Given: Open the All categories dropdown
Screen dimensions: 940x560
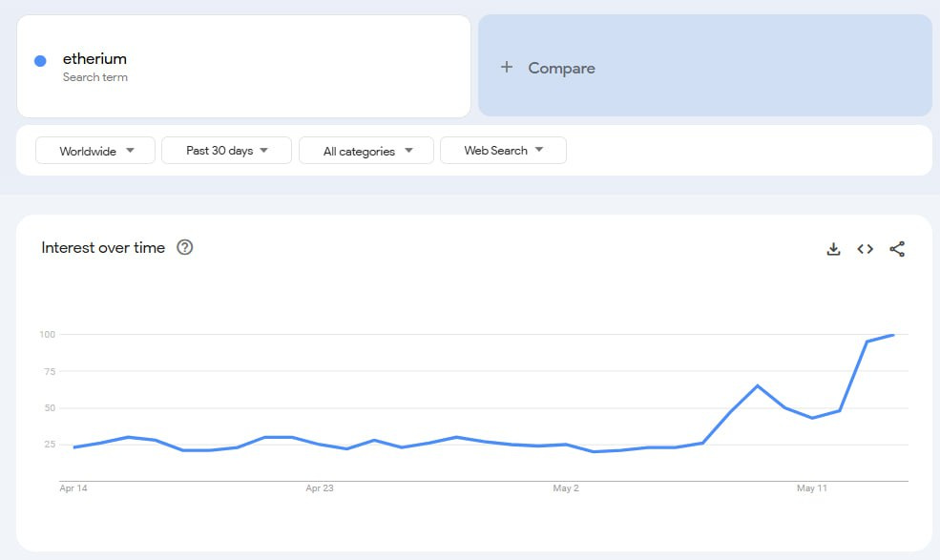Looking at the screenshot, I should coord(366,150).
